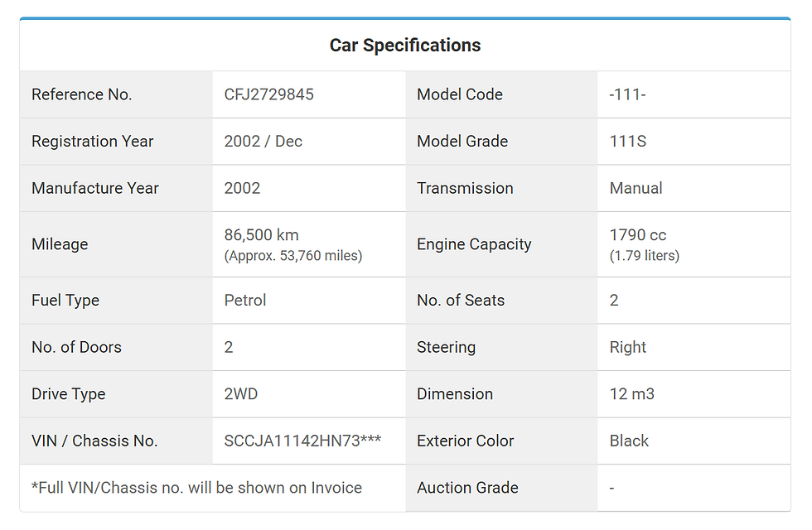812x530 pixels.
Task: Select the Model Grade value 111S
Action: click(x=628, y=142)
